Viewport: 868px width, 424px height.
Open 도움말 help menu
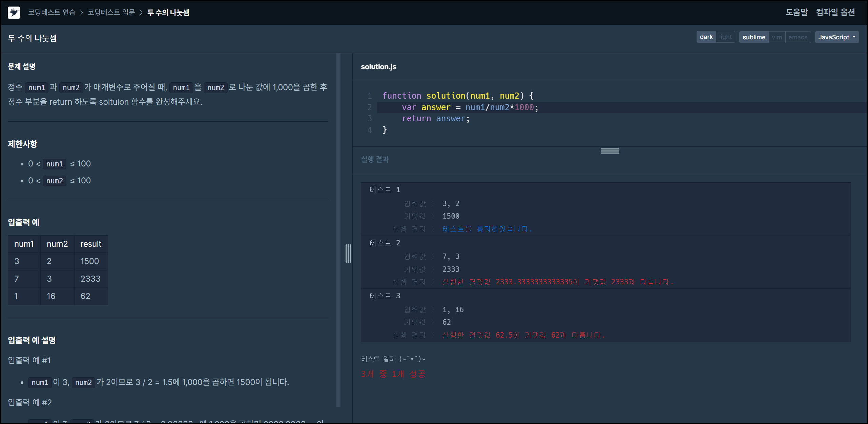[797, 12]
